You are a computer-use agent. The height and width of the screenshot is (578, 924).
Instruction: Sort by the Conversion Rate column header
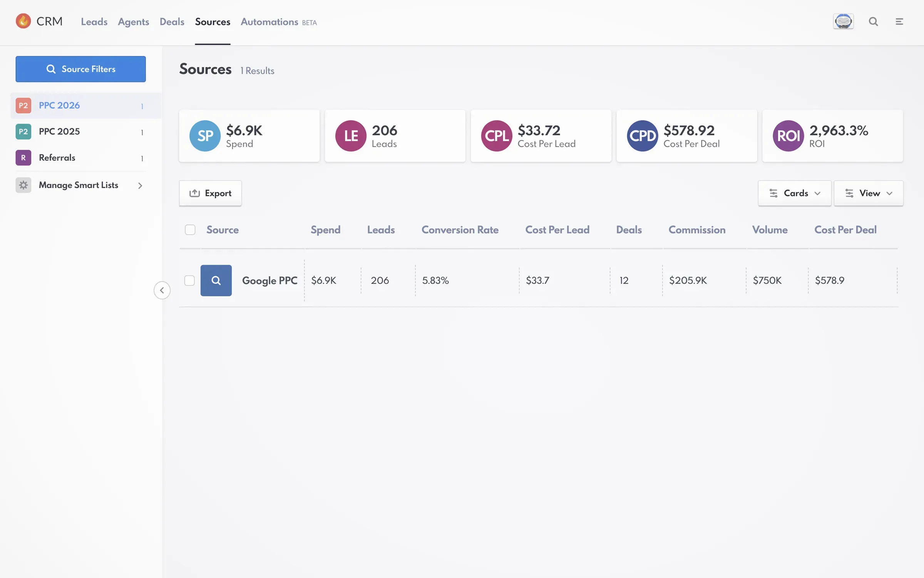[460, 230]
